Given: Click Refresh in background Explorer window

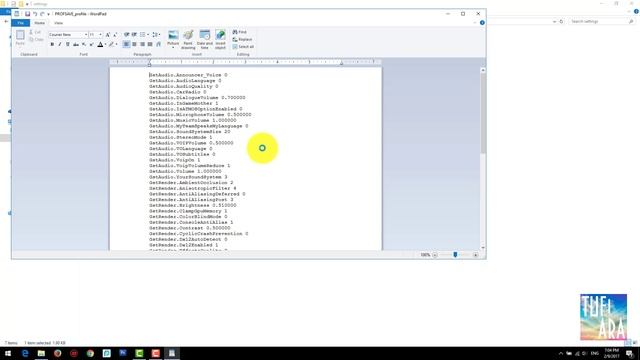Looking at the screenshot, I should coord(561,21).
